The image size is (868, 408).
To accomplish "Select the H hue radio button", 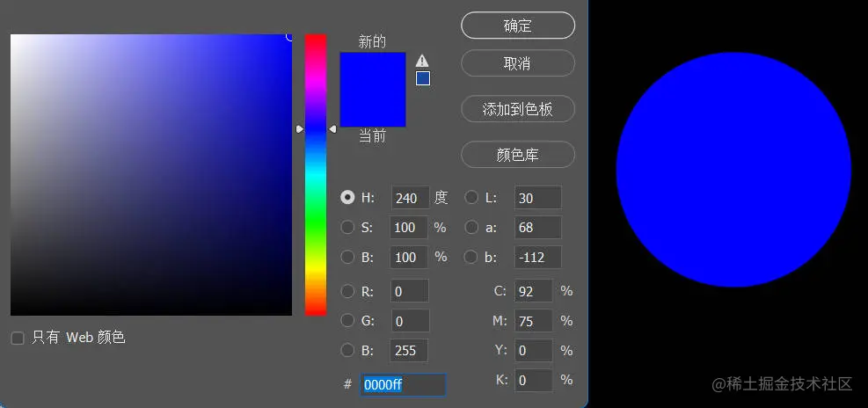I will pos(347,198).
